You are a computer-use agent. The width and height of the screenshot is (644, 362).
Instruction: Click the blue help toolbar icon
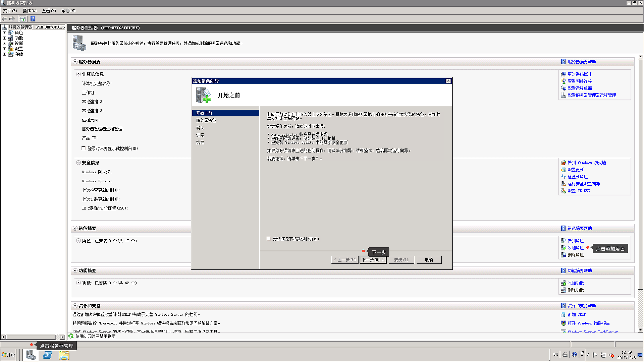point(33,19)
